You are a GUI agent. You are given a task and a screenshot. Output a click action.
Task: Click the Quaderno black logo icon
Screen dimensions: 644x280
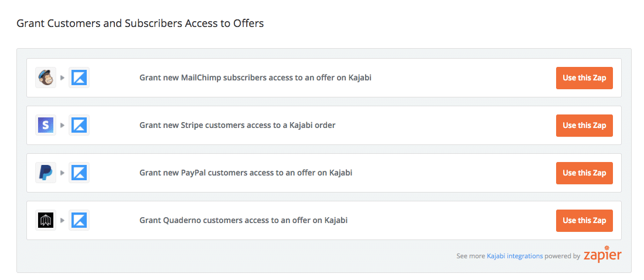coord(46,220)
